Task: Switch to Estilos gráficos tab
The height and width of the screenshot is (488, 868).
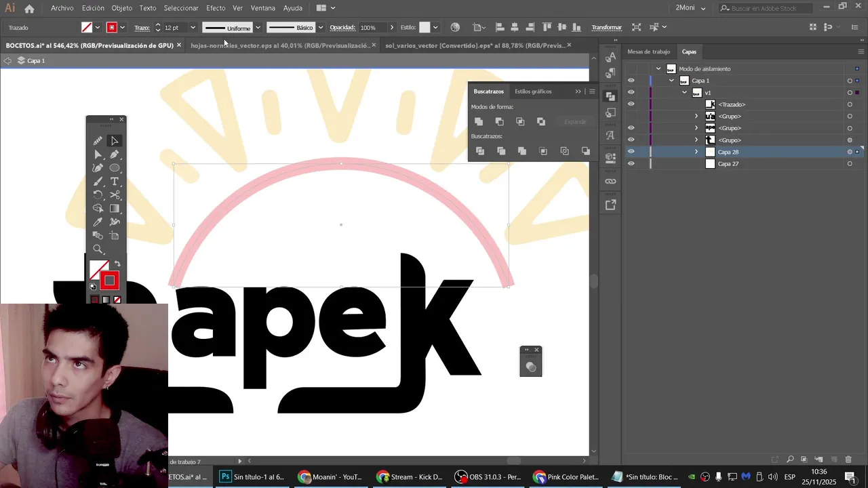Action: click(x=533, y=91)
